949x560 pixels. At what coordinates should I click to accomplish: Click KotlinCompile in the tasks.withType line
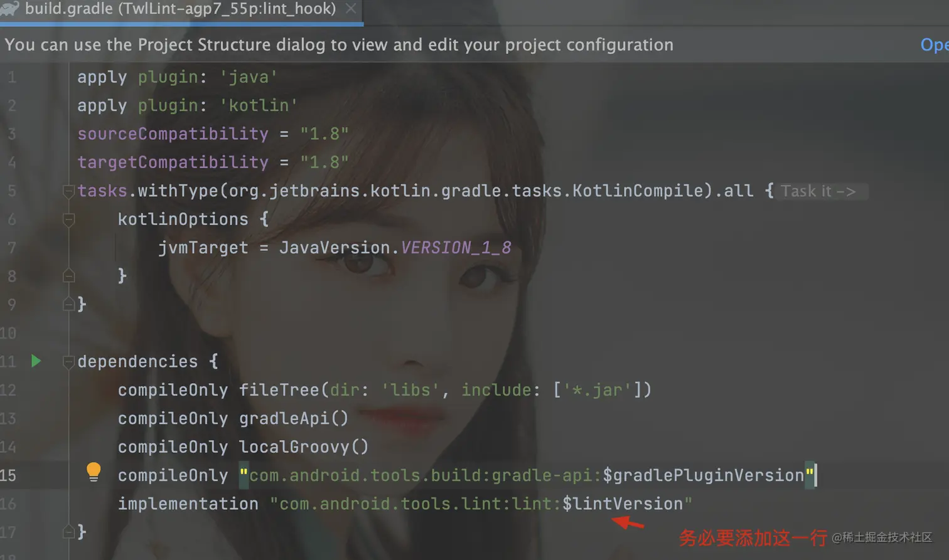637,191
